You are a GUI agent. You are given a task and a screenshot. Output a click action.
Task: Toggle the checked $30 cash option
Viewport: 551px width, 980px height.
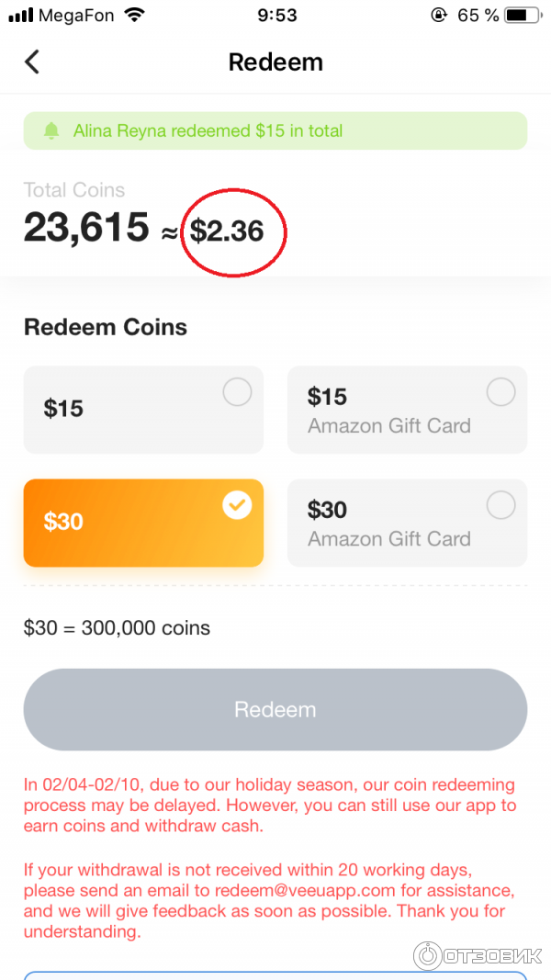click(x=237, y=505)
